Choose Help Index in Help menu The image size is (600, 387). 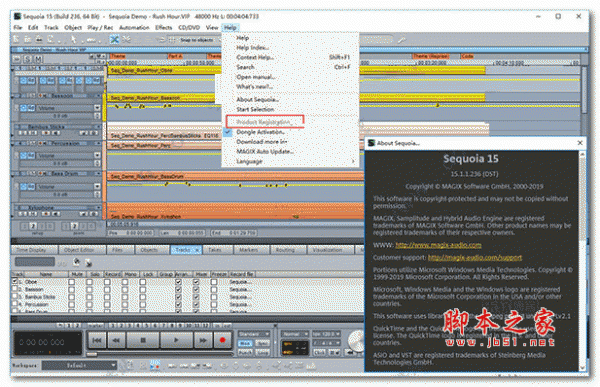click(252, 47)
